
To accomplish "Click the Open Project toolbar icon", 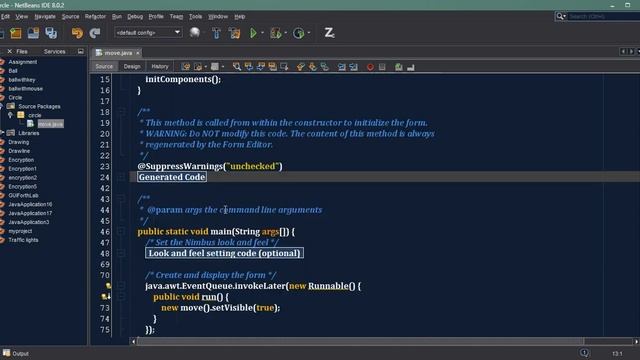I will click(33, 33).
